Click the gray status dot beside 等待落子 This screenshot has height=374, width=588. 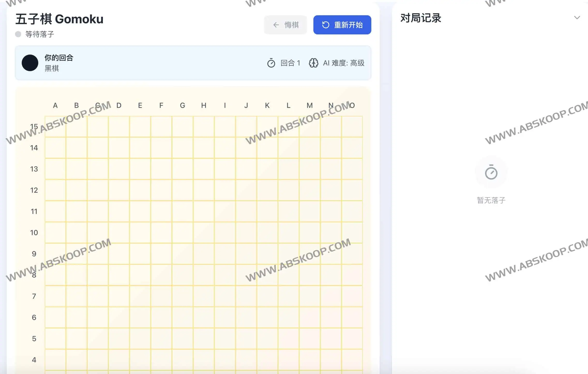[18, 34]
